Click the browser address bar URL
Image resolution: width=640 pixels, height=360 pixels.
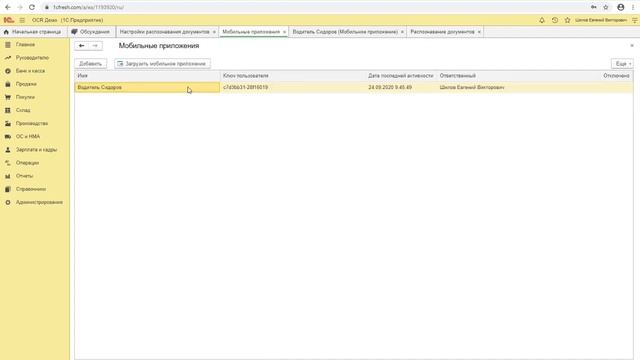[x=89, y=7]
